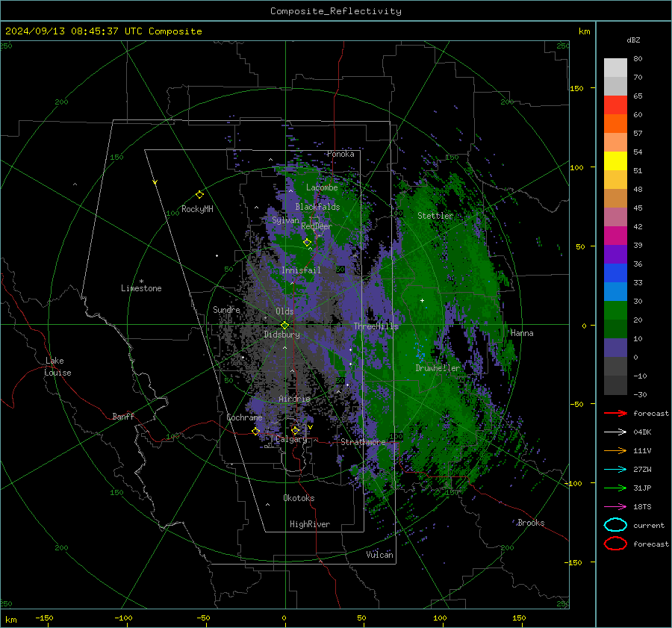Select the cyan 27ZW arrow legend icon
This screenshot has height=628, width=672.
615,470
